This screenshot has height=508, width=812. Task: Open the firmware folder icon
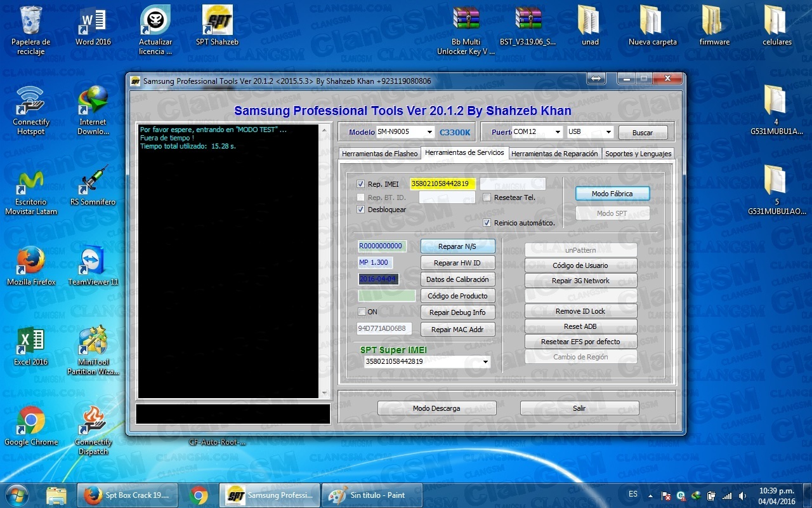pyautogui.click(x=714, y=26)
